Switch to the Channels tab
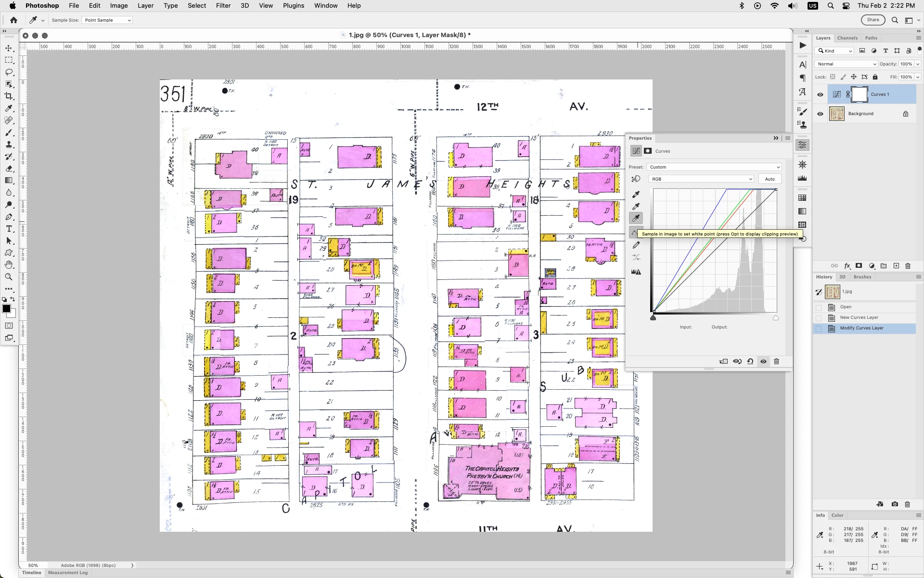The height and width of the screenshot is (578, 924). point(847,38)
